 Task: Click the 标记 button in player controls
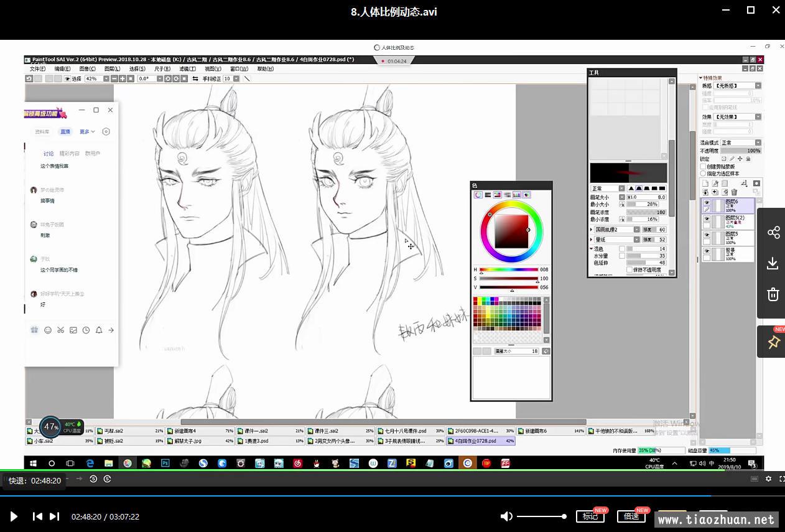click(x=590, y=516)
